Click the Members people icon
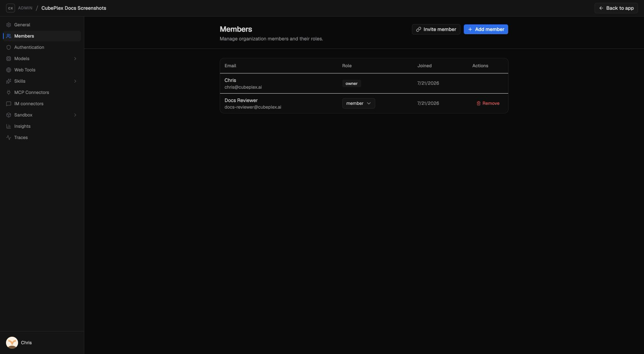 pos(9,36)
